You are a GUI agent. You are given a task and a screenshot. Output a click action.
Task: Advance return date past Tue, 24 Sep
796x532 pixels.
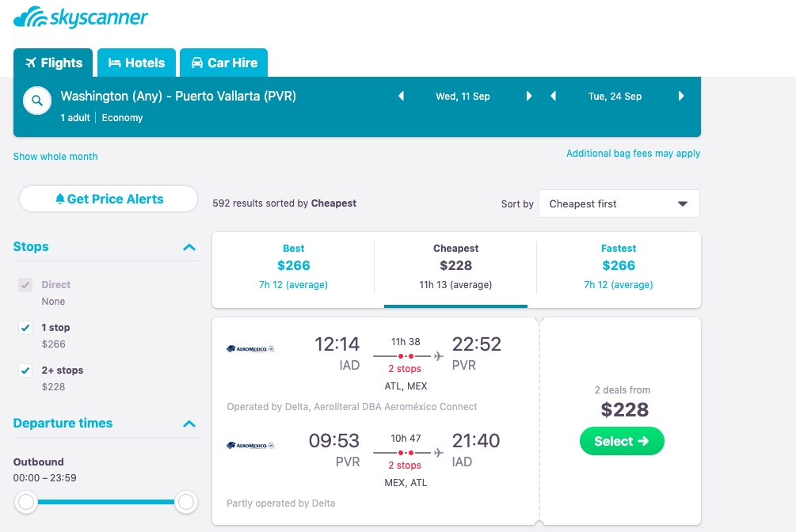click(x=681, y=96)
